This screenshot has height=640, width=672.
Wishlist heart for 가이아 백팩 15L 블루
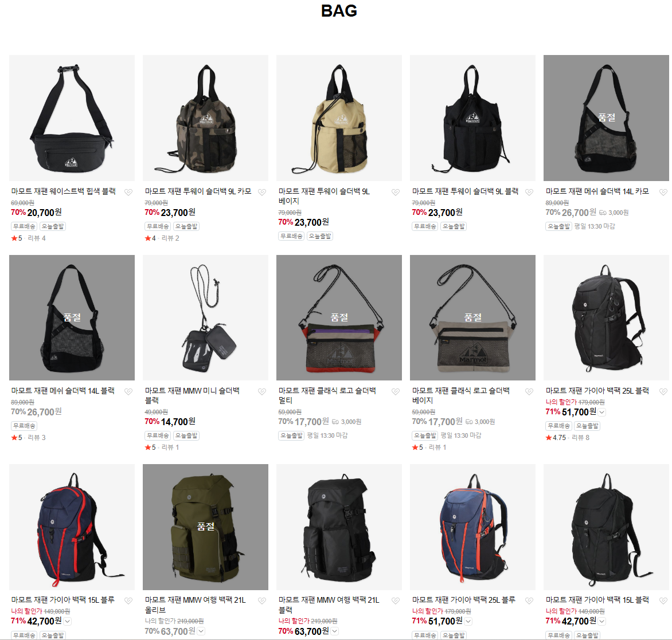(x=128, y=600)
